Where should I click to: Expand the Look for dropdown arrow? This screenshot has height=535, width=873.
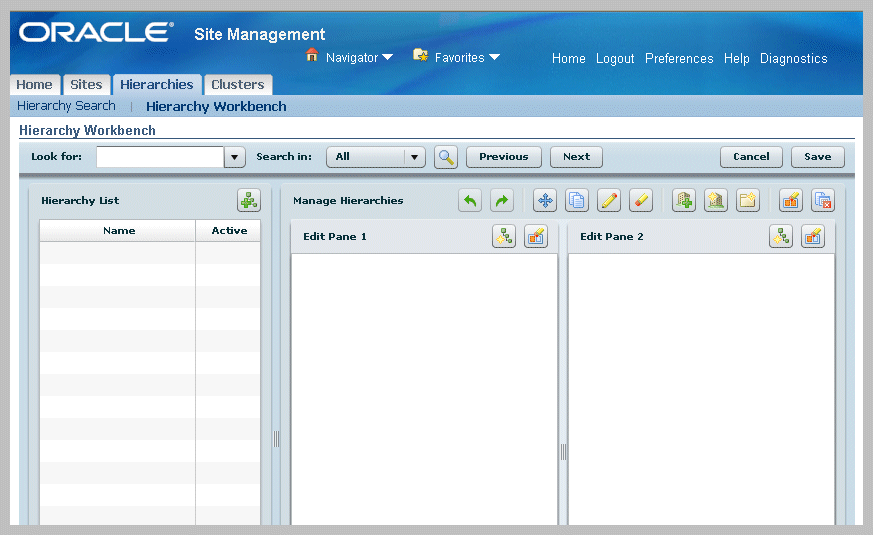coord(234,157)
